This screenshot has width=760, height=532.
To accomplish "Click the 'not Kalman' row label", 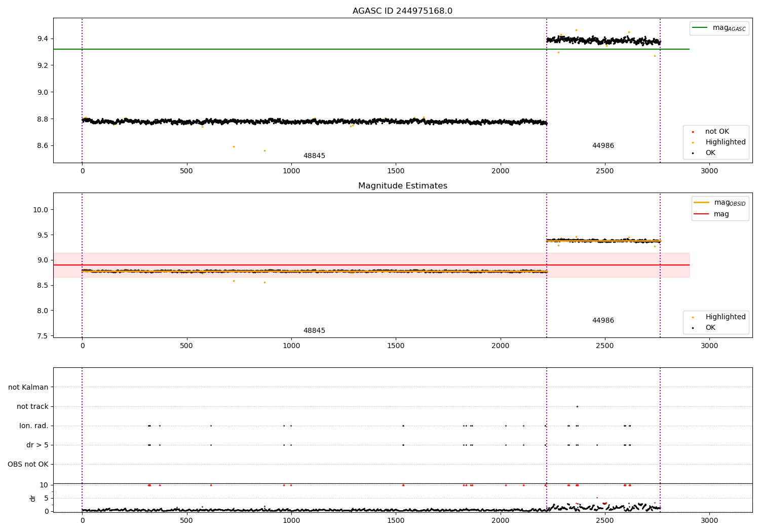I will point(28,387).
